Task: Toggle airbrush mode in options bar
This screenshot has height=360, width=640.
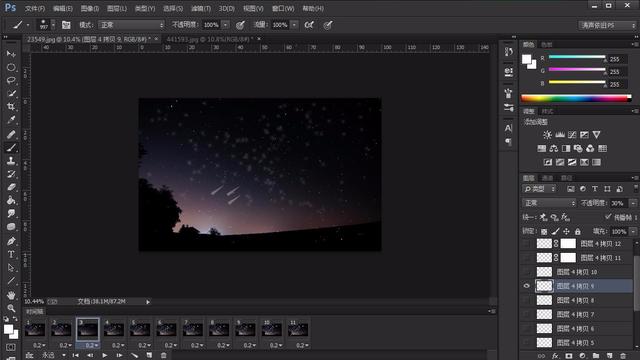Action: (309, 25)
